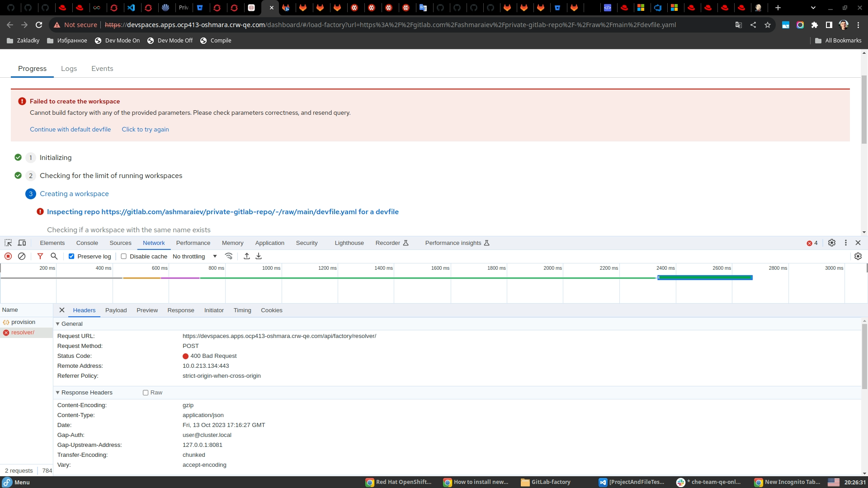
Task: Toggle device toolbar icon
Action: pos(22,243)
